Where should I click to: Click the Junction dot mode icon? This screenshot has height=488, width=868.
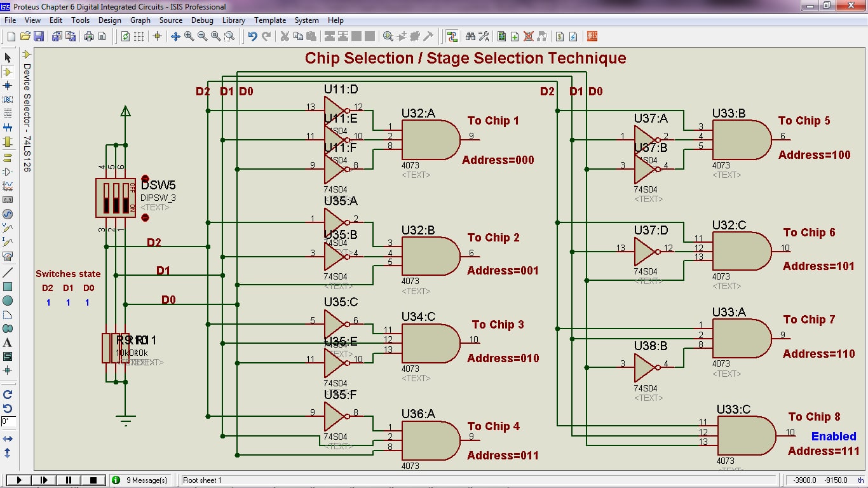(8, 86)
